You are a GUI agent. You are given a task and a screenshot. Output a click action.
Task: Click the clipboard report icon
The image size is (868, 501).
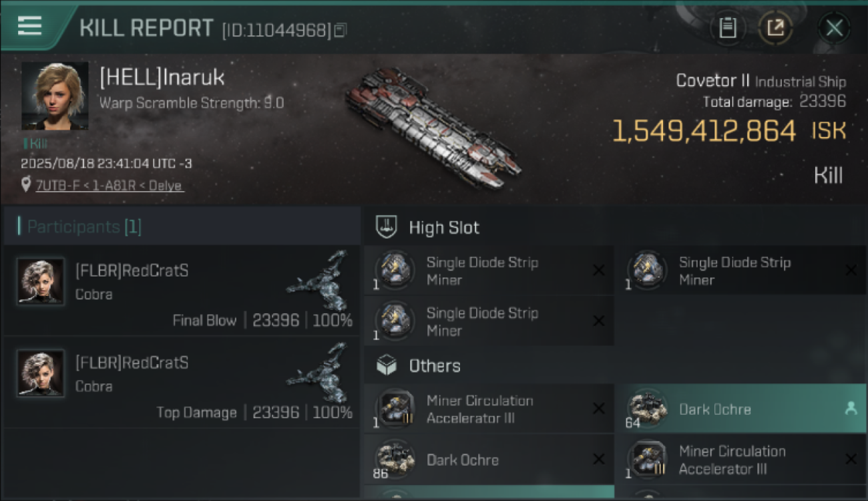coord(728,27)
